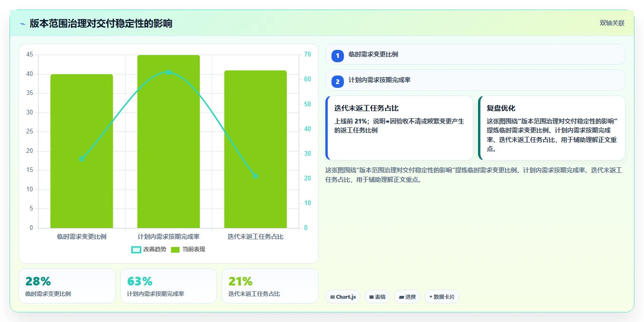Click the summary paragraph below the cards
644x322 pixels.
click(x=474, y=175)
